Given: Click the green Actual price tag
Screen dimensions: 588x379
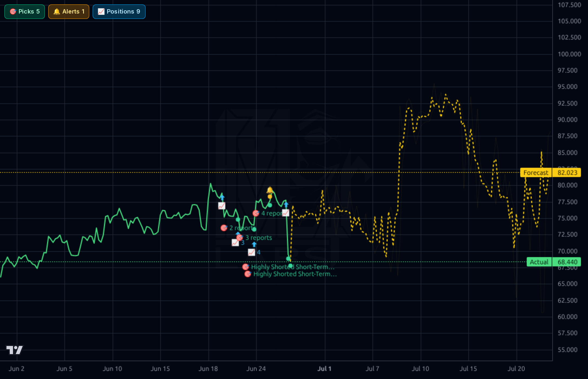Looking at the screenshot, I should tap(539, 262).
